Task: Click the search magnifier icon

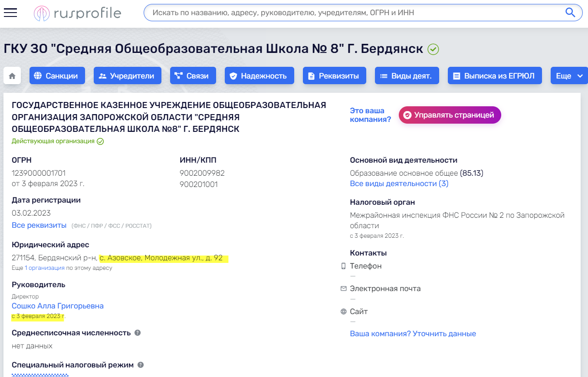Action: click(570, 12)
